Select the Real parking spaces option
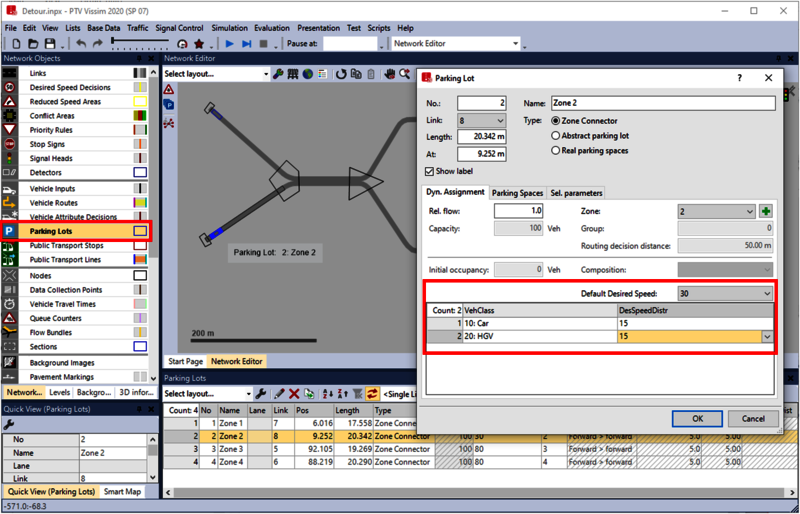Image resolution: width=800 pixels, height=514 pixels. pyautogui.click(x=557, y=151)
